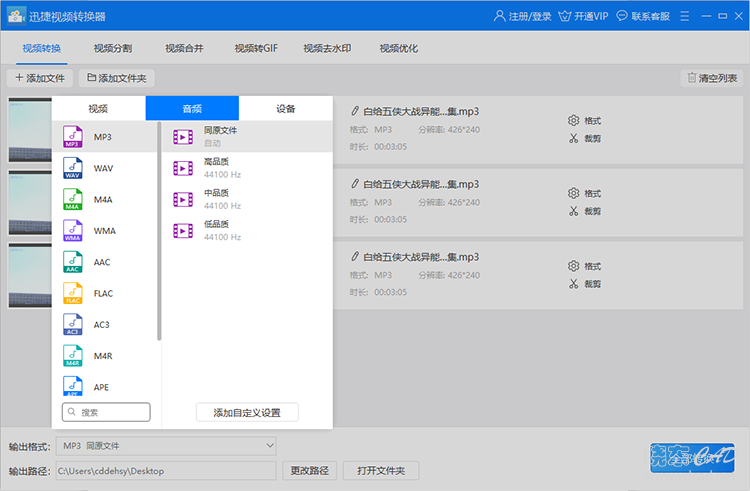Click 裁剪 scissors for first file
The image size is (750, 491).
point(584,139)
